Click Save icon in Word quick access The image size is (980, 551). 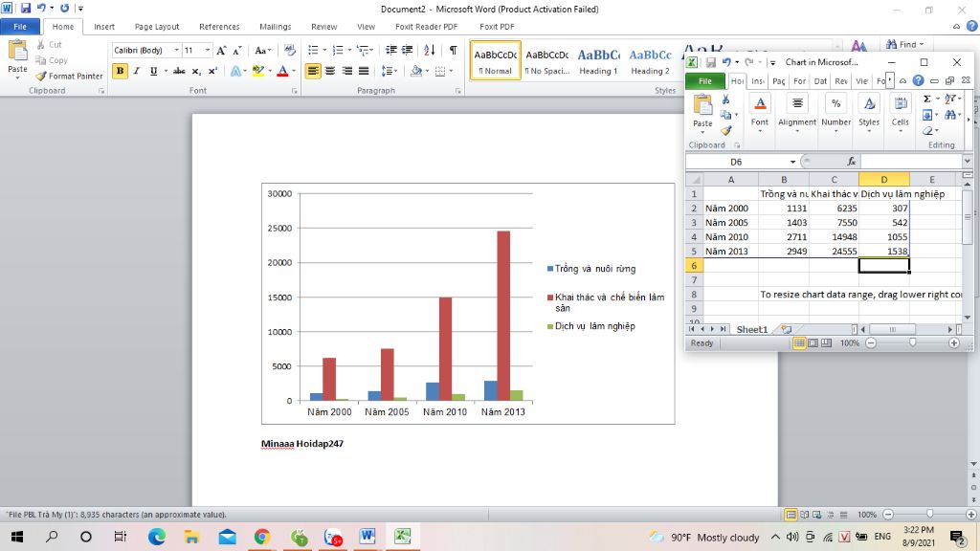(x=26, y=8)
